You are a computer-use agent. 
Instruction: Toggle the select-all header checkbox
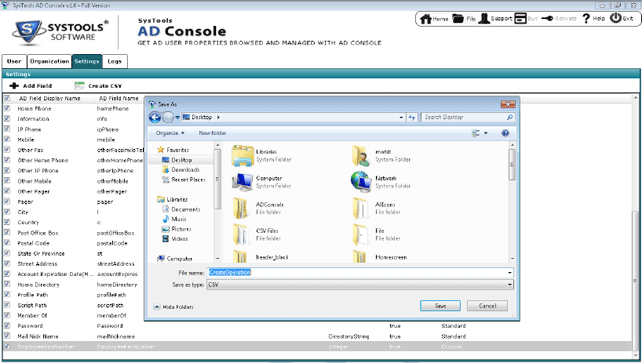tap(7, 98)
